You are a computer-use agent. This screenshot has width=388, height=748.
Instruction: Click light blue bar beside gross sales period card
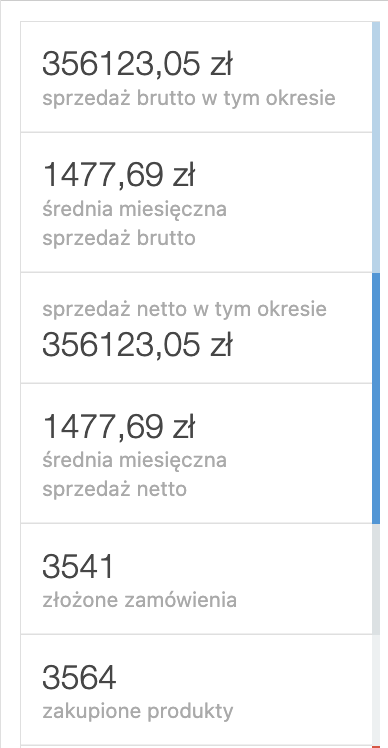click(376, 77)
